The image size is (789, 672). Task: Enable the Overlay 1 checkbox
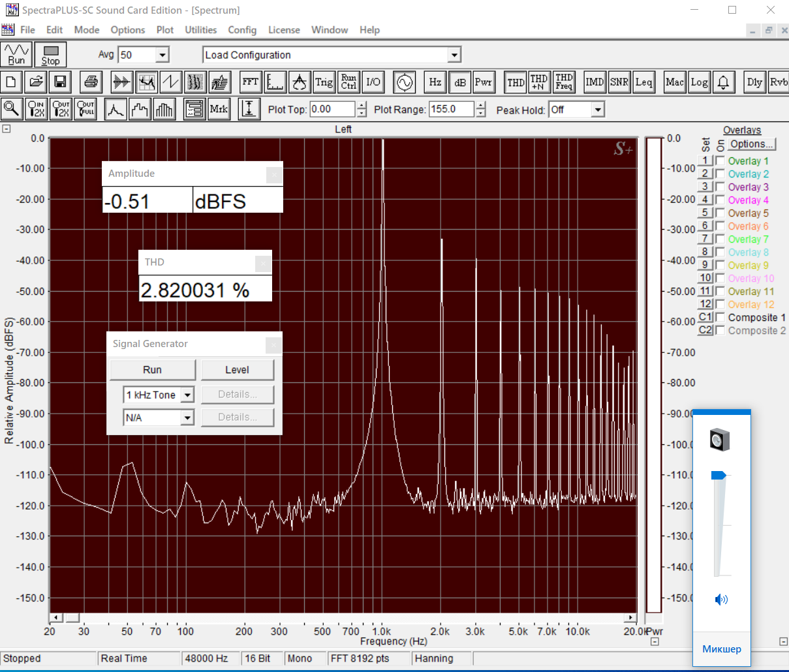(720, 161)
